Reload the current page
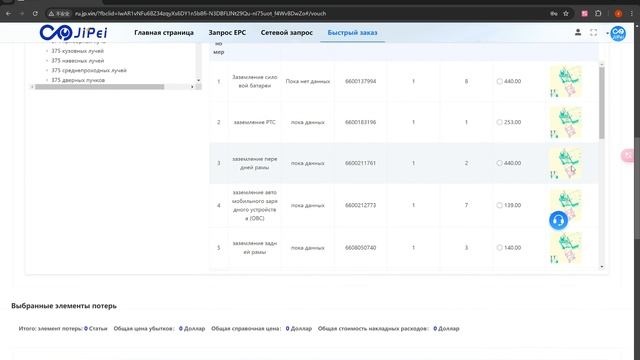 (35, 13)
